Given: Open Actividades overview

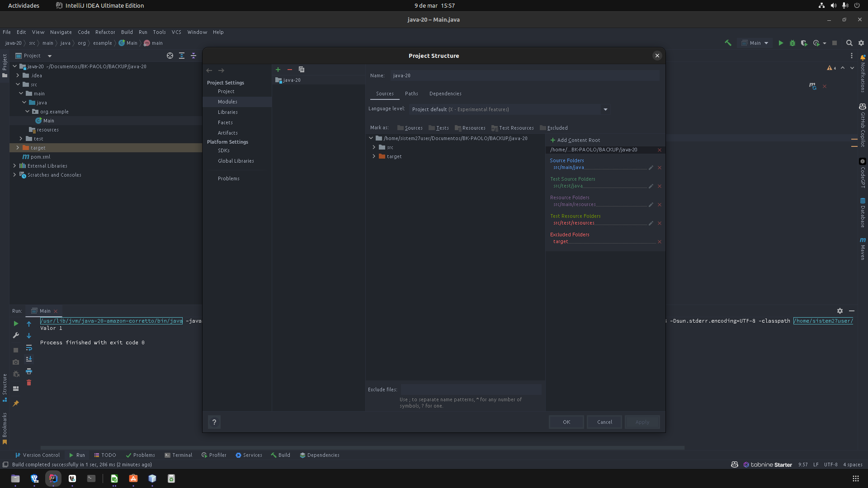Looking at the screenshot, I should pyautogui.click(x=24, y=5).
